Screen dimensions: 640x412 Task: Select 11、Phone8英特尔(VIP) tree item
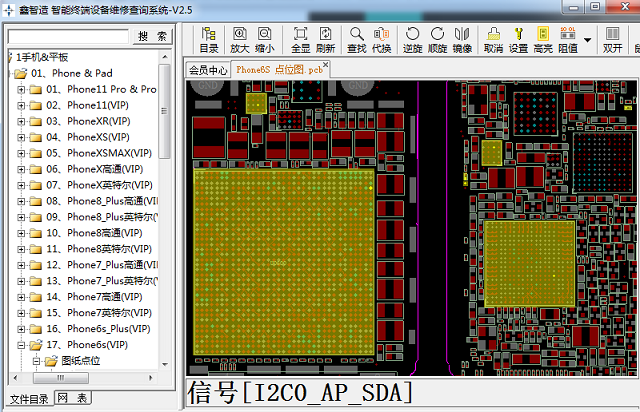99,249
